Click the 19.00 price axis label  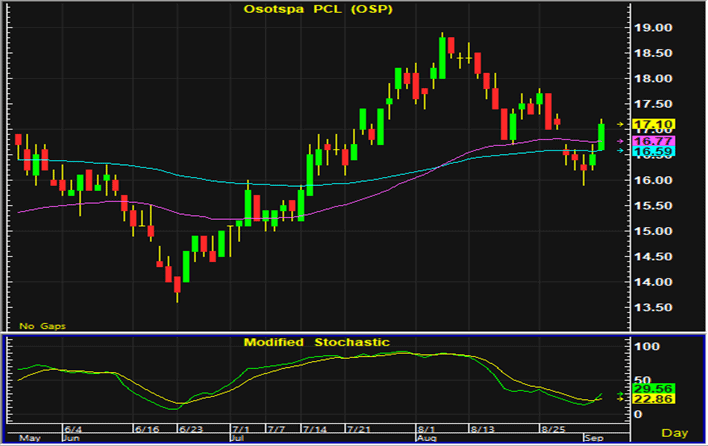point(652,28)
